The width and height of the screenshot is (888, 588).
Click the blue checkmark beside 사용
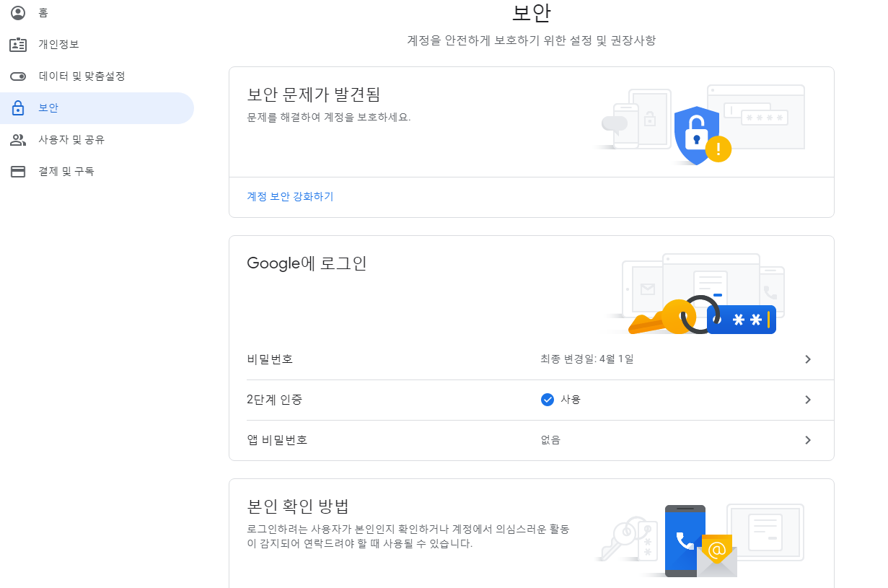click(547, 400)
